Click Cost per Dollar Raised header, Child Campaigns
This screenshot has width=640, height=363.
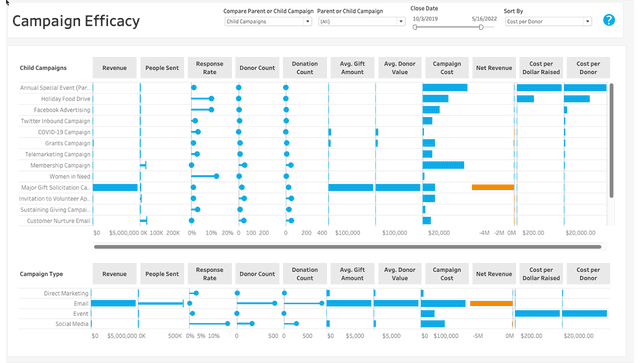pos(541,68)
